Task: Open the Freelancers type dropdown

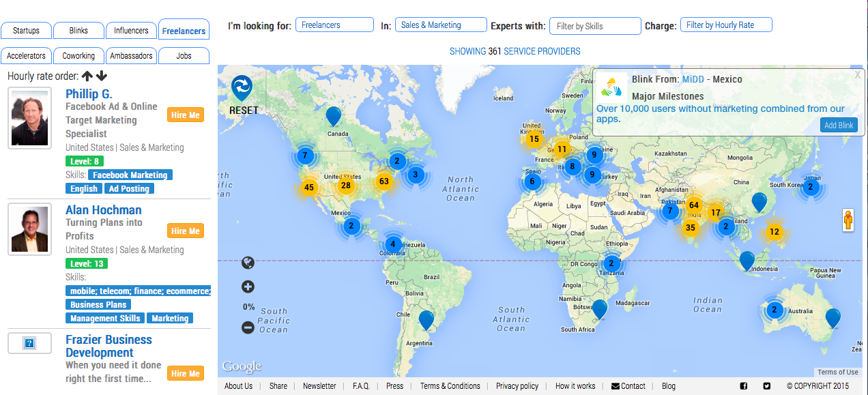Action: [334, 25]
